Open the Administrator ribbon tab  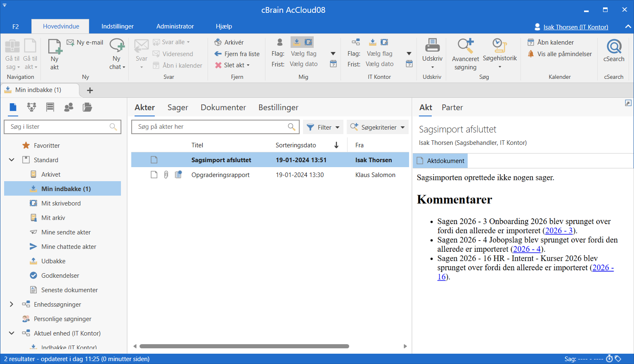click(x=175, y=26)
